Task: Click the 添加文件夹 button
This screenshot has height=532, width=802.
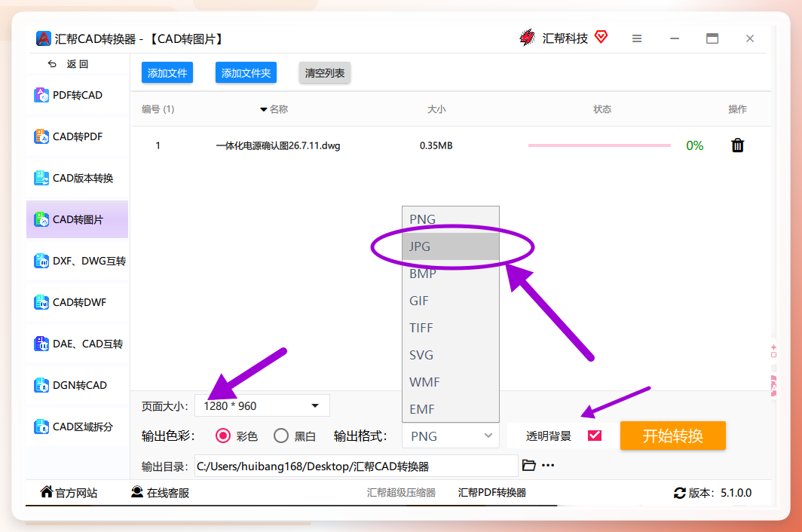Action: [x=246, y=72]
